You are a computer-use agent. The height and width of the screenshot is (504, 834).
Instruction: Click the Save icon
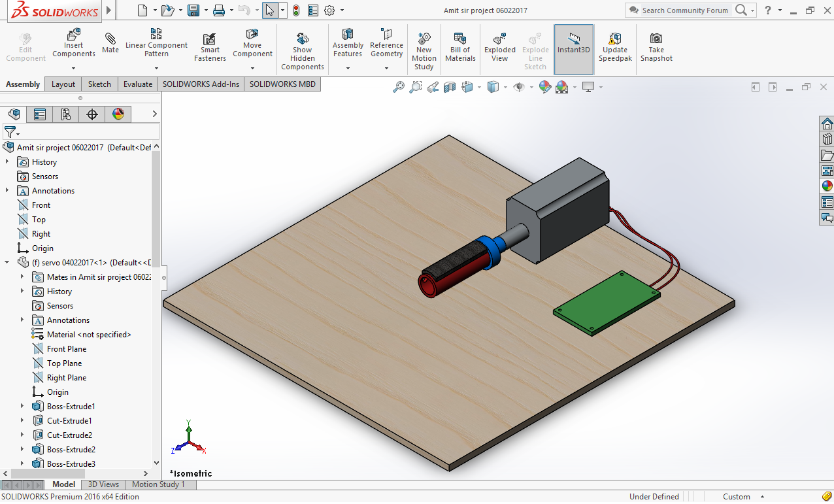193,10
